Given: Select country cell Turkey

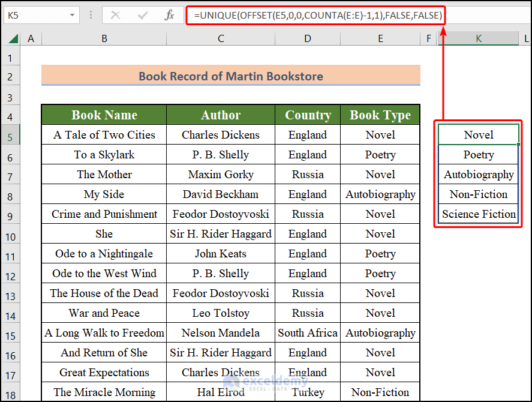Looking at the screenshot, I should 308,392.
